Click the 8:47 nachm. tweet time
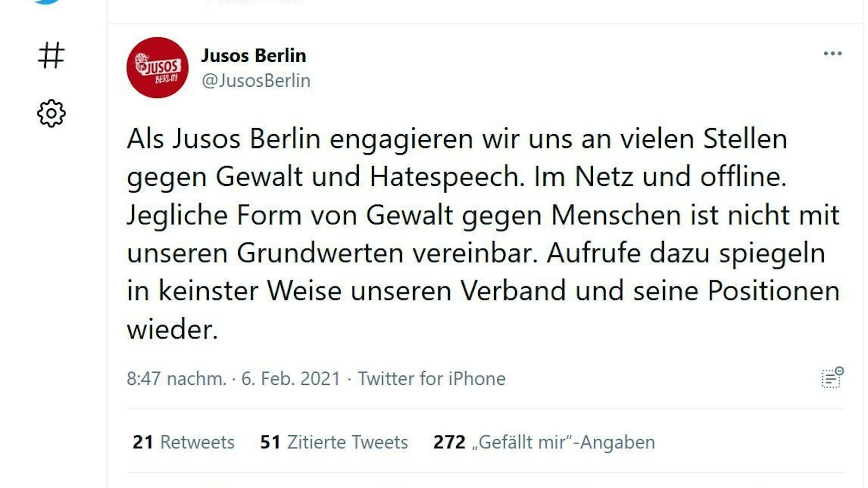The width and height of the screenshot is (868, 488). click(176, 379)
